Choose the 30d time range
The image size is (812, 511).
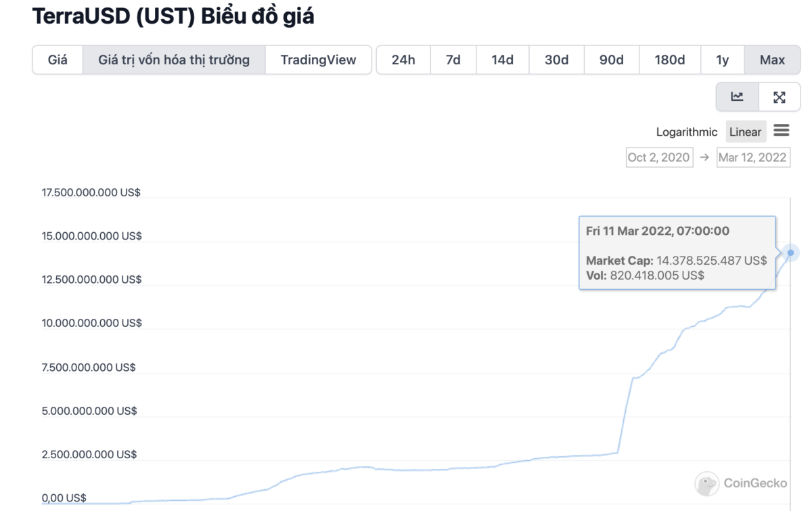(557, 60)
